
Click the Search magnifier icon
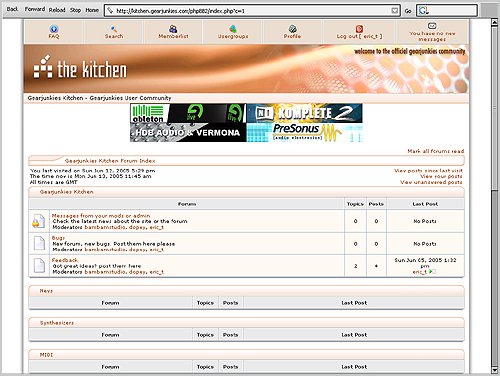coord(114,29)
